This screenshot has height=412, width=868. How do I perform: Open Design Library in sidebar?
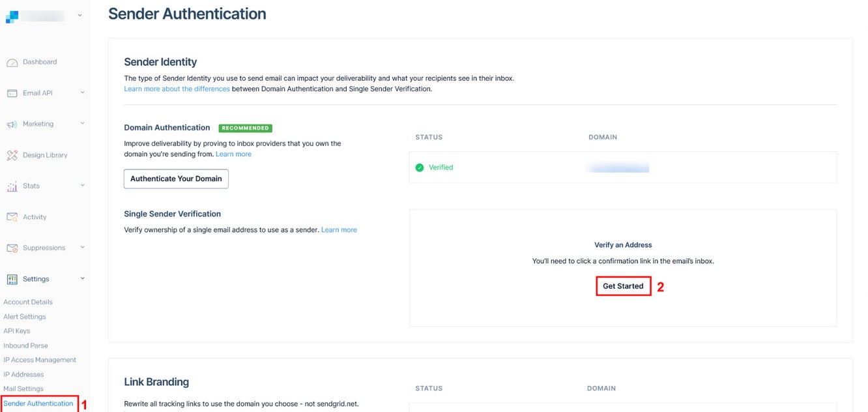[45, 155]
